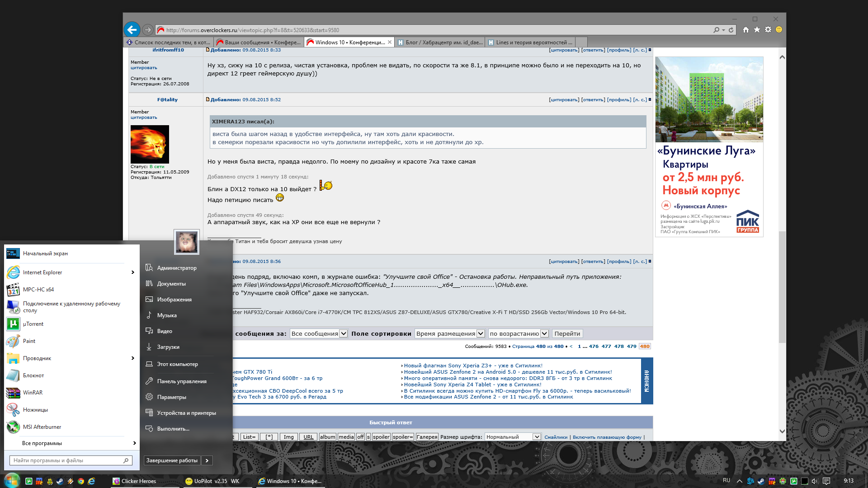
Task: Click the Перейти button
Action: [x=567, y=333]
